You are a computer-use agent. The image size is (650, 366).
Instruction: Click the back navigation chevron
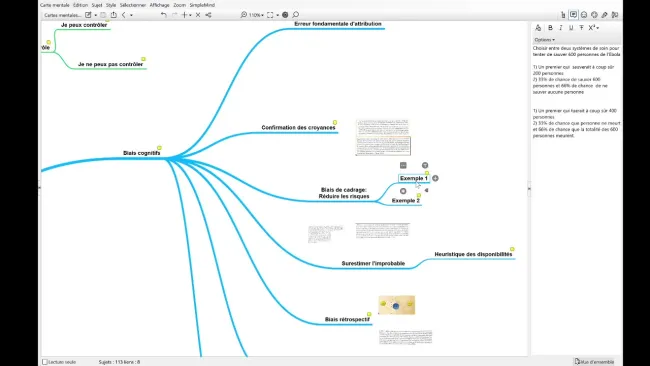[x=124, y=15]
